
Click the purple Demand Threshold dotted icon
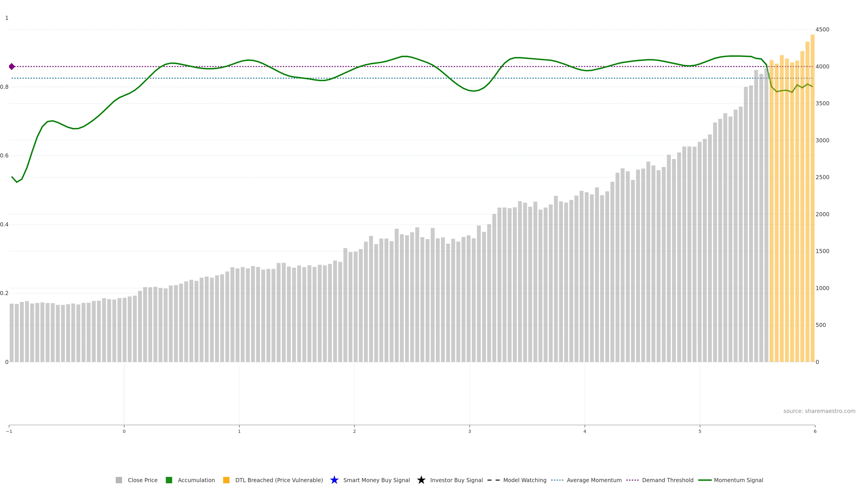coord(632,480)
